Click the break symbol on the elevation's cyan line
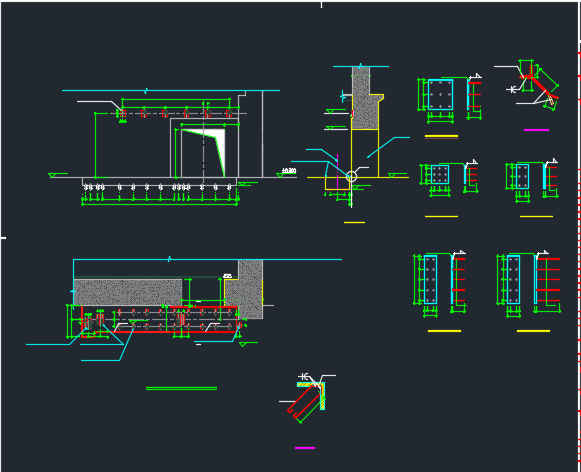 [147, 90]
